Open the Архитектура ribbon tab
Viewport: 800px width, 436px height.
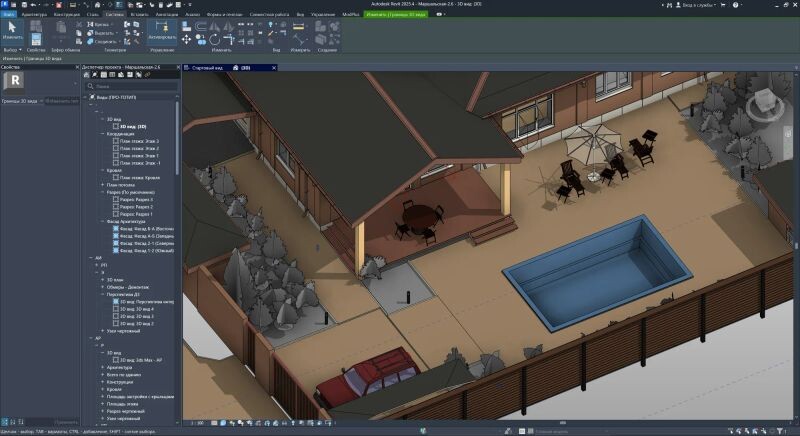click(33, 16)
